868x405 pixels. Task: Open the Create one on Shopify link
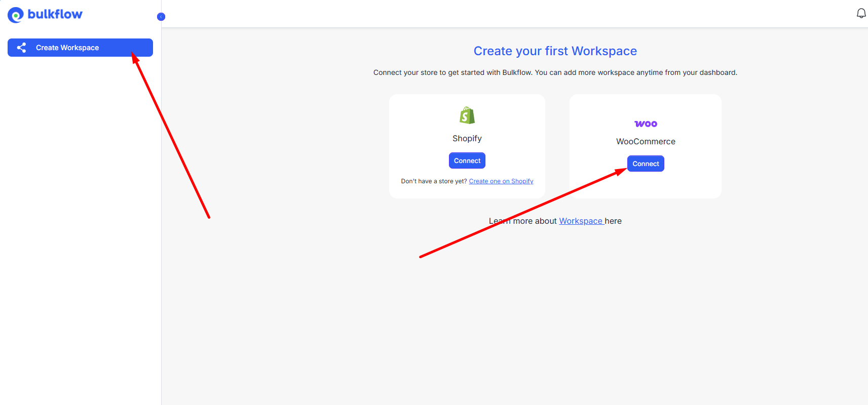(501, 181)
